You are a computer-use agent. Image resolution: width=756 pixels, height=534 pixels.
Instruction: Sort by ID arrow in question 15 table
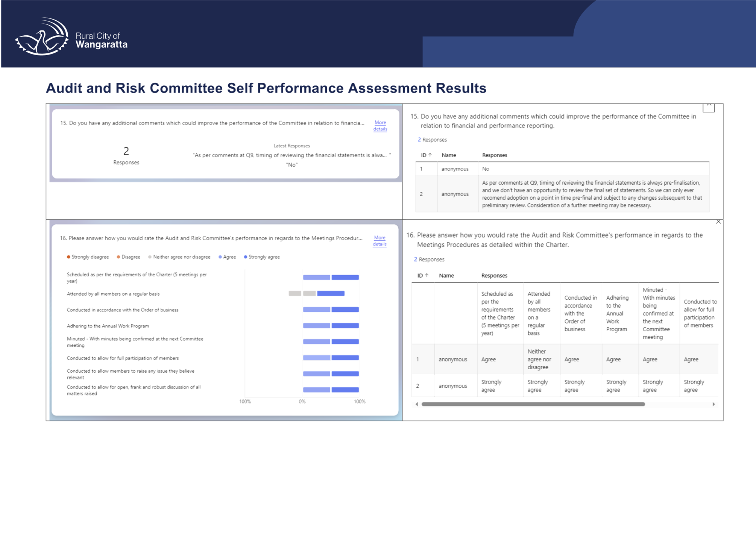pyautogui.click(x=430, y=155)
